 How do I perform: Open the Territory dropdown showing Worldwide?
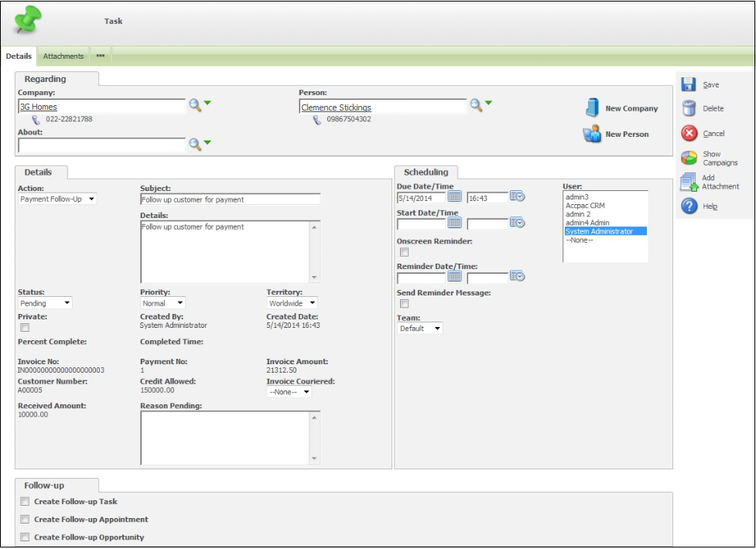tap(292, 304)
